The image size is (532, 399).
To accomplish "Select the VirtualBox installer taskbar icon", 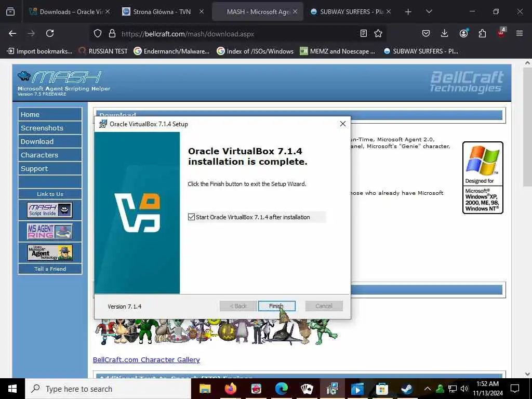I will tap(332, 389).
